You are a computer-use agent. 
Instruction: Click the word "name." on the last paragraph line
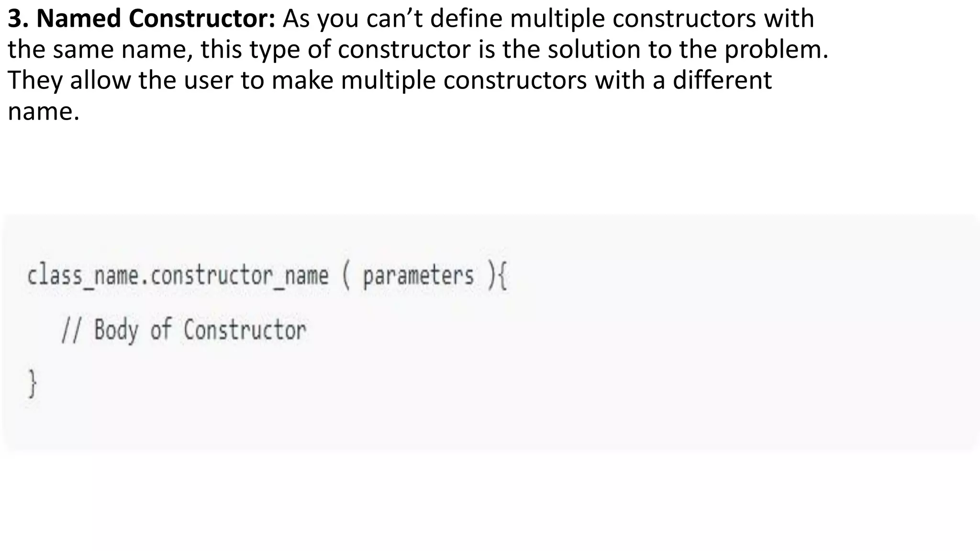(x=43, y=111)
